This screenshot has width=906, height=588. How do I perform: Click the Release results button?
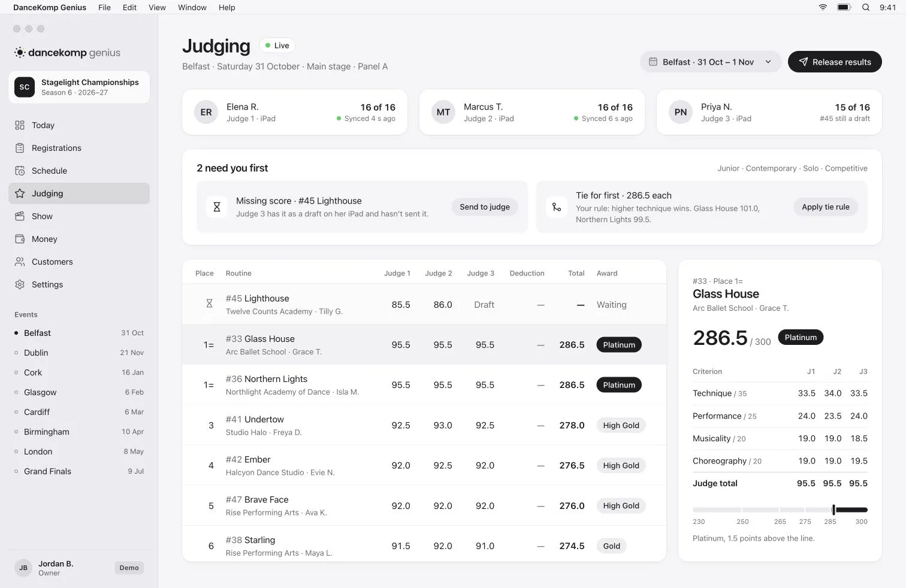tap(835, 62)
